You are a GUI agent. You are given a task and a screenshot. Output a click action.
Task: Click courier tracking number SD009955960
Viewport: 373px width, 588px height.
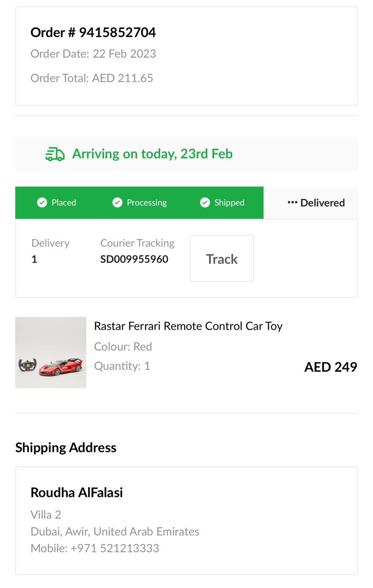[x=134, y=259]
